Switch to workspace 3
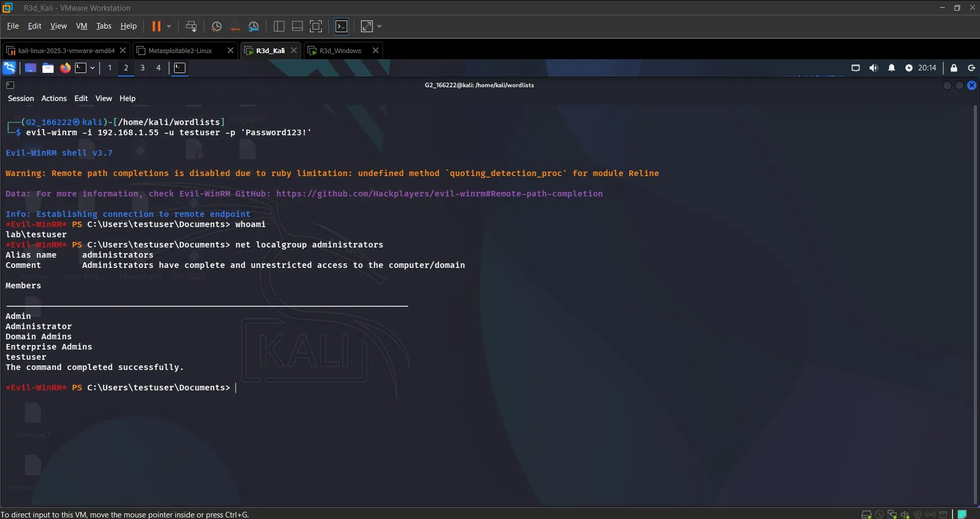The image size is (980, 519). pyautogui.click(x=142, y=68)
